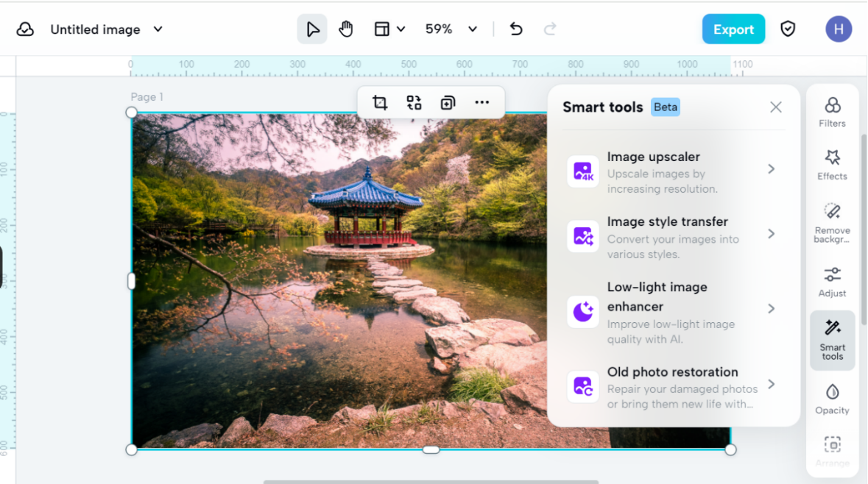
Task: Expand Image upscaler chevron arrow
Action: click(x=771, y=169)
